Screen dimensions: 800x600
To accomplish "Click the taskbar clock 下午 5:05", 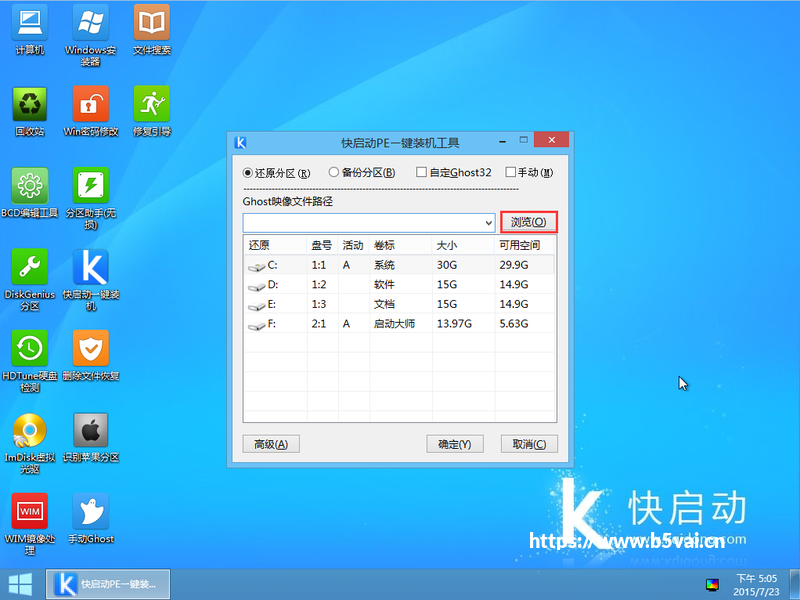I will [x=757, y=579].
